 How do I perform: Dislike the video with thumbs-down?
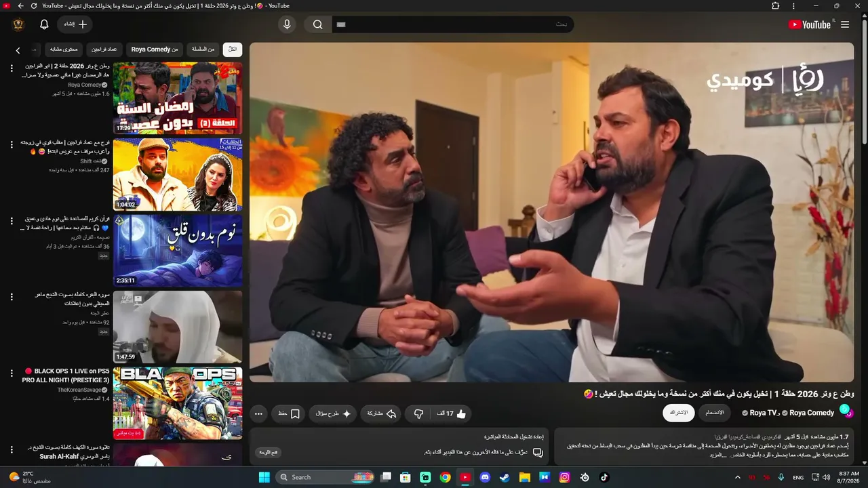(x=418, y=413)
